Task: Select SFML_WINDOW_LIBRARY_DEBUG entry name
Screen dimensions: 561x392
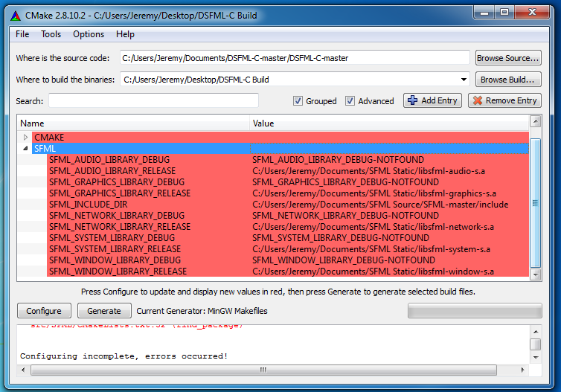Action: [115, 260]
